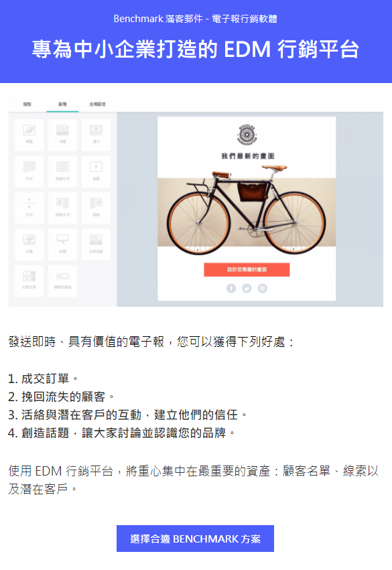Screen dimensions: 392x570
Task: Select the single image block with leaf icon
Action: click(x=29, y=134)
